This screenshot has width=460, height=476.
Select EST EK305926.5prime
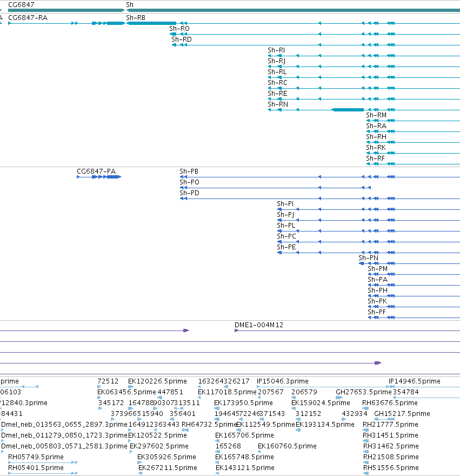point(166,457)
